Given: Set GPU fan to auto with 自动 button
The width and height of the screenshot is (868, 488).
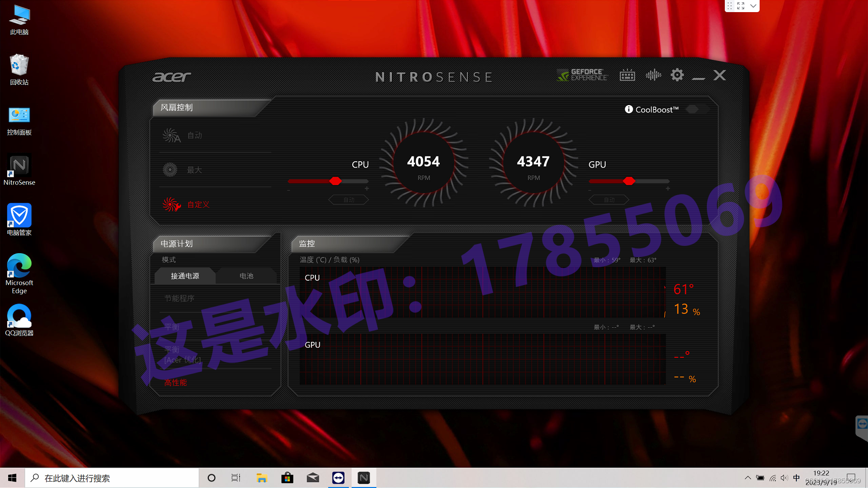Looking at the screenshot, I should [x=609, y=199].
